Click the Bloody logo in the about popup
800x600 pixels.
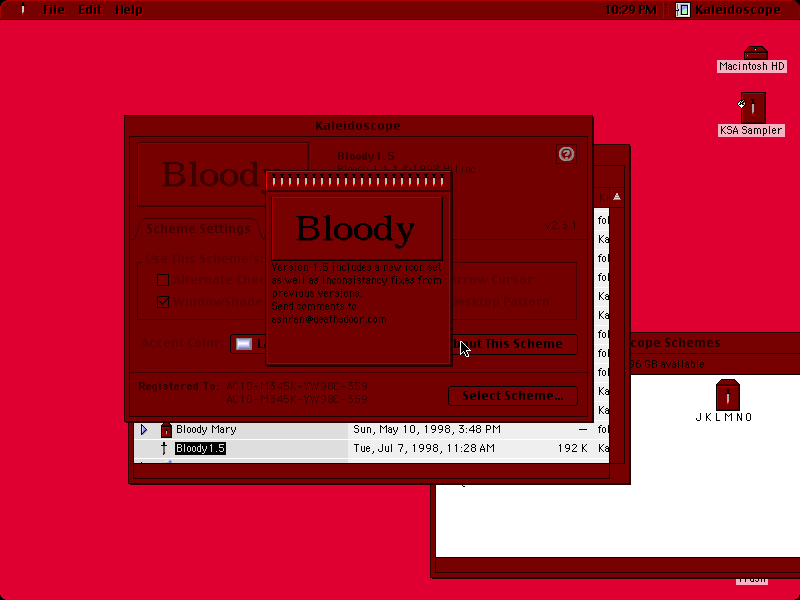(x=357, y=229)
